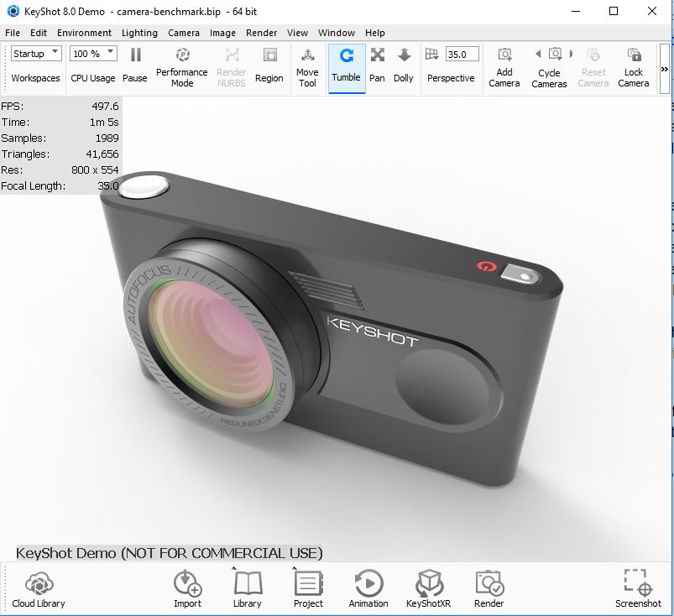674x616 pixels.
Task: Cycle to the previous camera arrow
Action: [538, 54]
